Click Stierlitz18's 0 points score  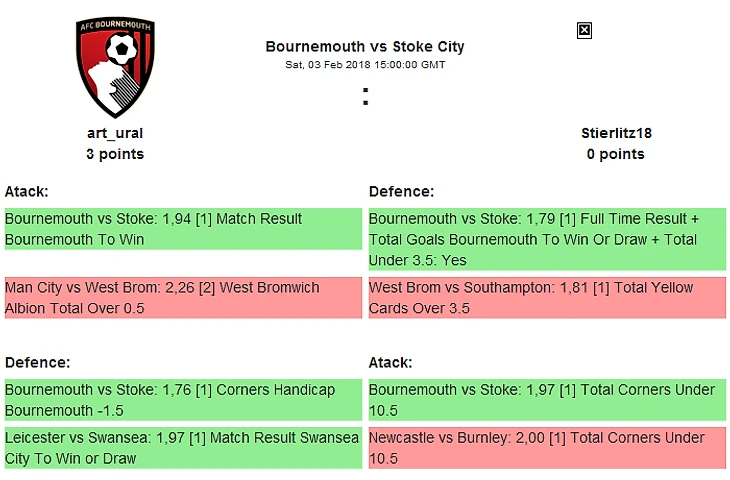point(616,154)
